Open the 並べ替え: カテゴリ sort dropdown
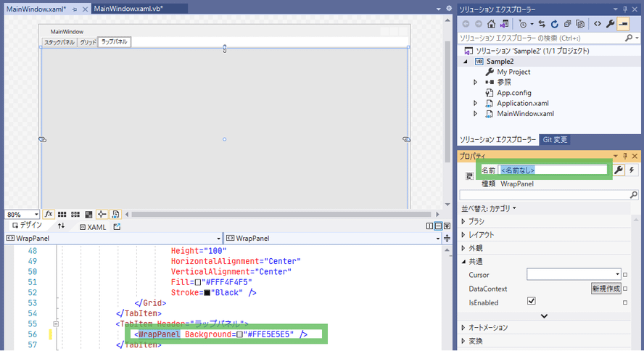The height and width of the screenshot is (351, 644). point(488,209)
